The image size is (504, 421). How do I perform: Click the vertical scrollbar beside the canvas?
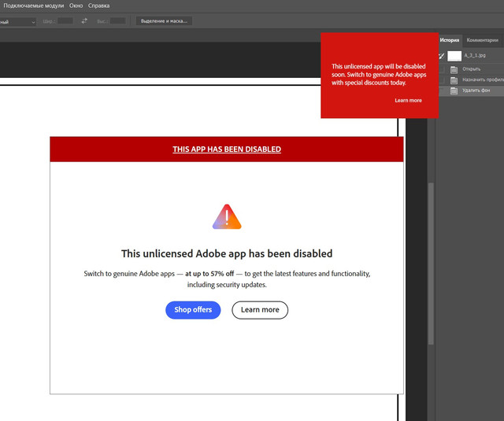coord(431,264)
